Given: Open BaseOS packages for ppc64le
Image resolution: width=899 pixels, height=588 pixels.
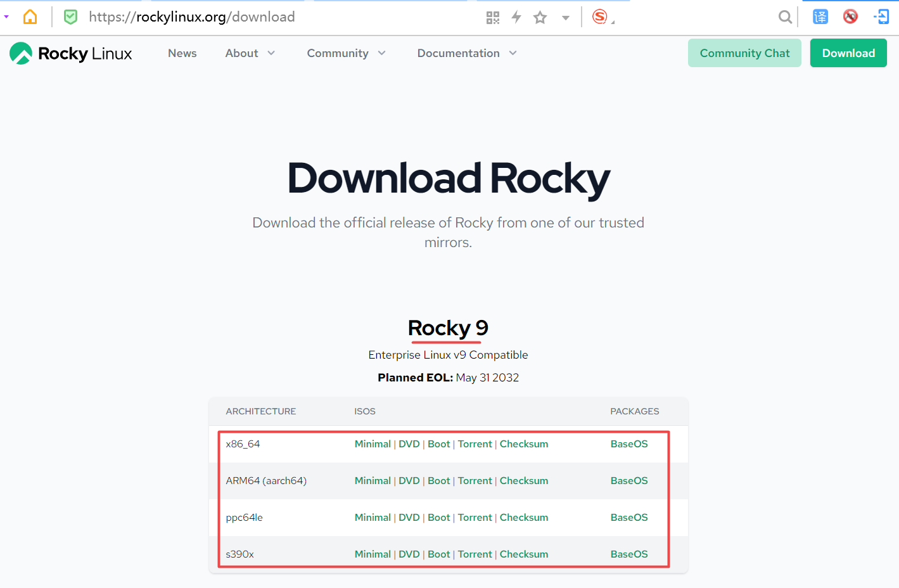Looking at the screenshot, I should click(629, 518).
